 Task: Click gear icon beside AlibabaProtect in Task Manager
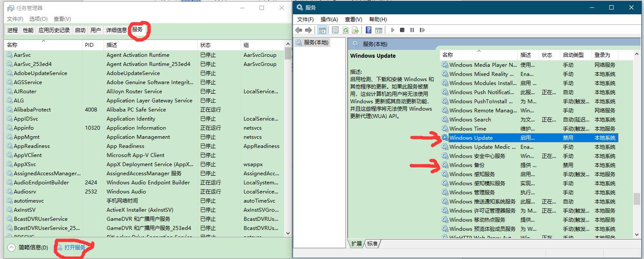[9, 109]
